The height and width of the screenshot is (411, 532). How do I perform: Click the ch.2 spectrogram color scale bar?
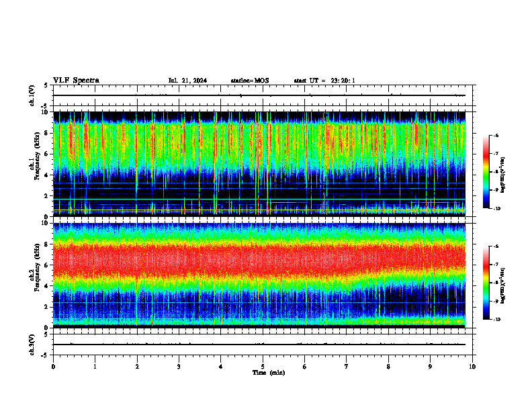pyautogui.click(x=486, y=283)
